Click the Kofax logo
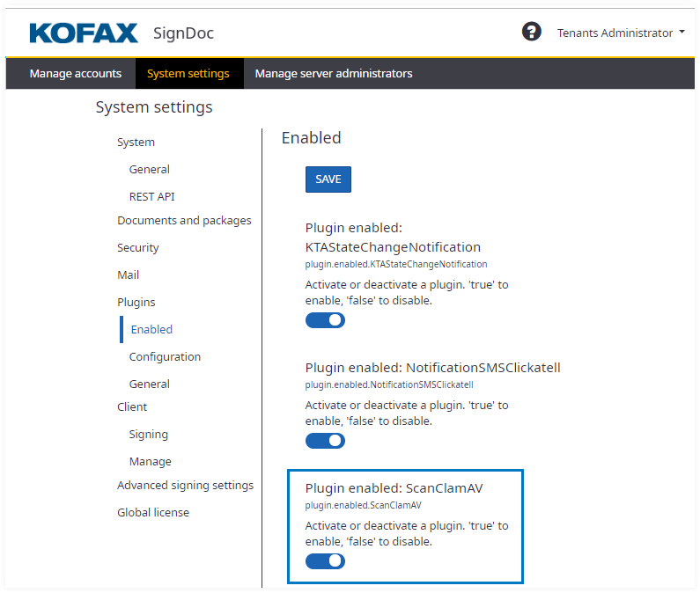 (x=84, y=33)
